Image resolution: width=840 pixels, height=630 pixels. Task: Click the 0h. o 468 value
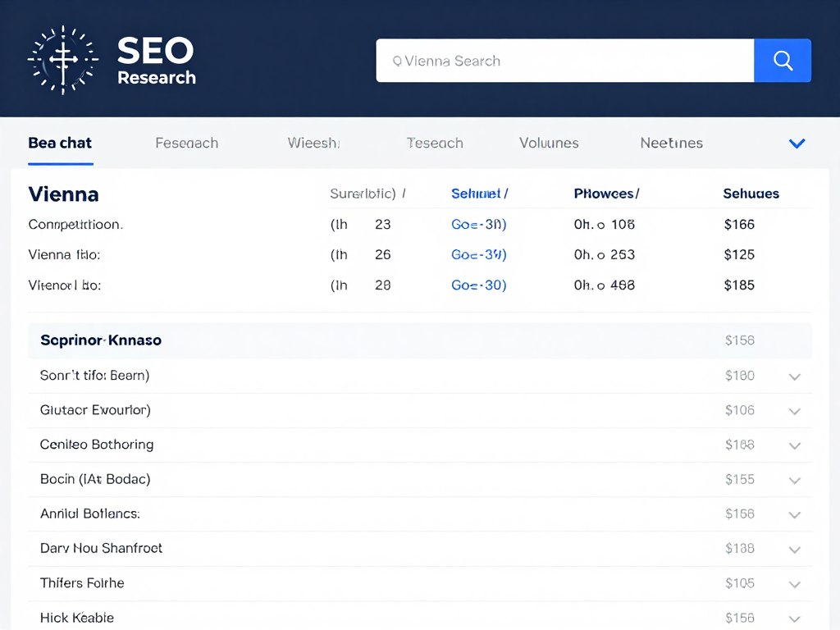pos(605,285)
